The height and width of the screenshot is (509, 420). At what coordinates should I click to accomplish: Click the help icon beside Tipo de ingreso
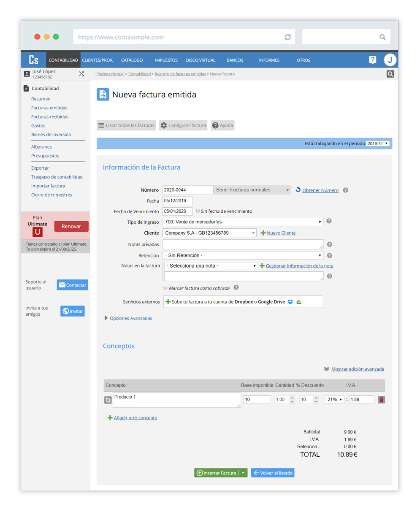(329, 221)
